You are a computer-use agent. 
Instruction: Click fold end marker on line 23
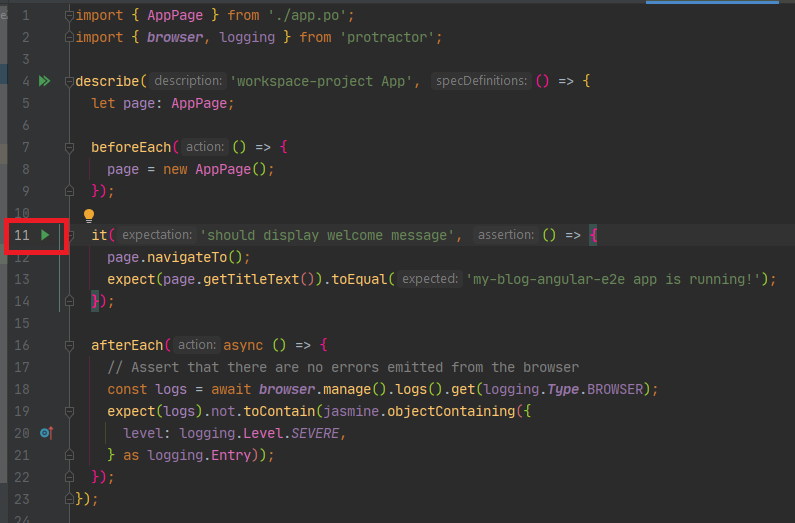click(69, 499)
